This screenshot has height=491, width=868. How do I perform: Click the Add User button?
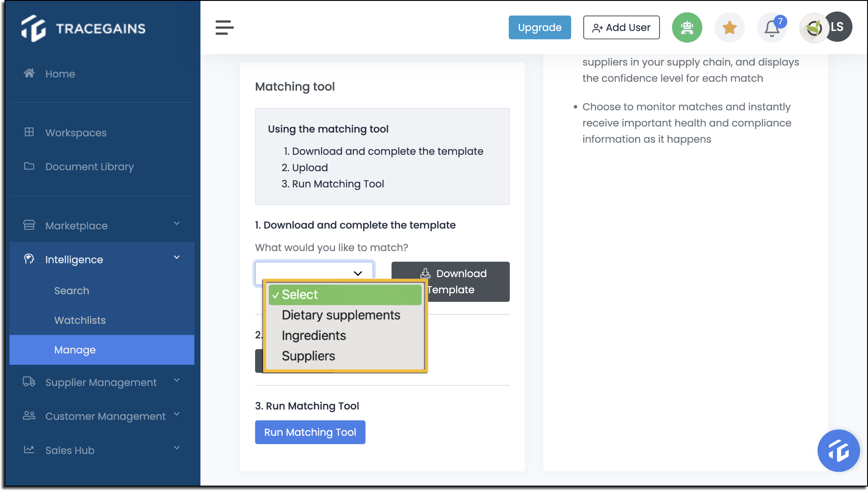coord(621,27)
